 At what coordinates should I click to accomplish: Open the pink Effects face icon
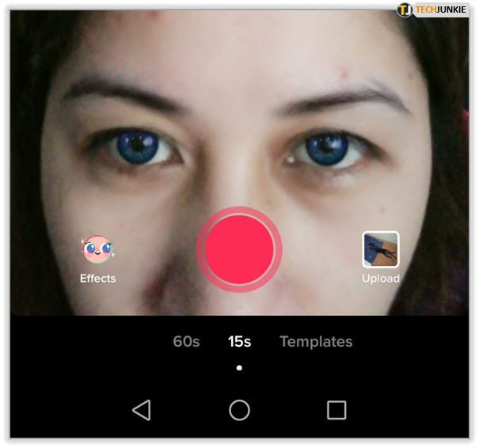(97, 250)
